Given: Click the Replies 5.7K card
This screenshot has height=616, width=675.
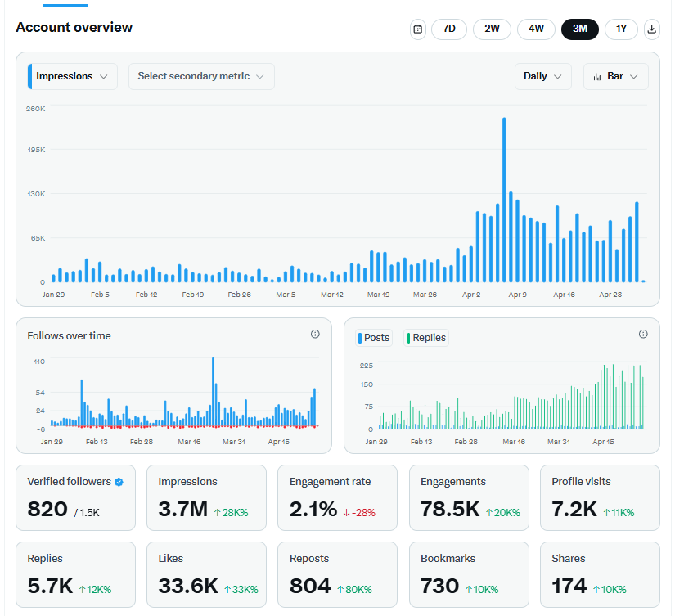Looking at the screenshot, I should (x=76, y=574).
